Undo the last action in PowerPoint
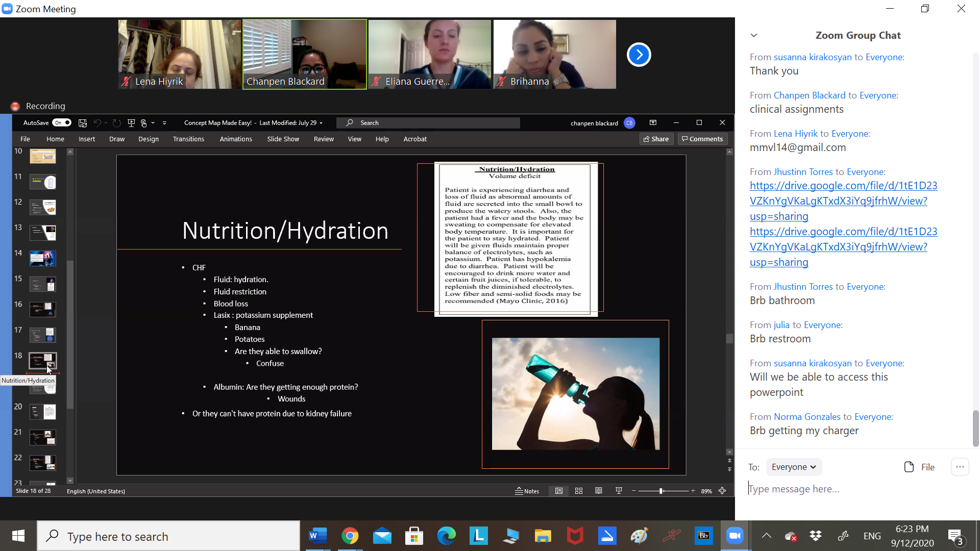 pyautogui.click(x=97, y=123)
